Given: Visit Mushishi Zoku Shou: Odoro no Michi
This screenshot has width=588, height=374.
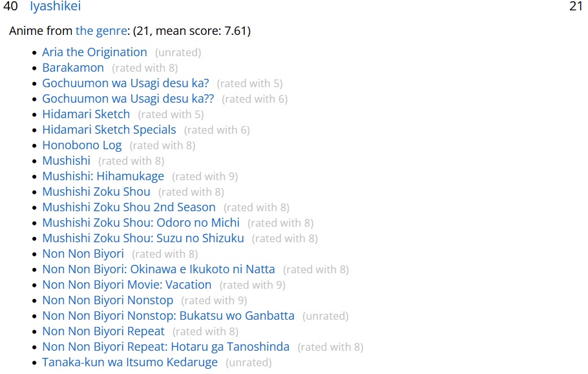Looking at the screenshot, I should click(x=141, y=223).
